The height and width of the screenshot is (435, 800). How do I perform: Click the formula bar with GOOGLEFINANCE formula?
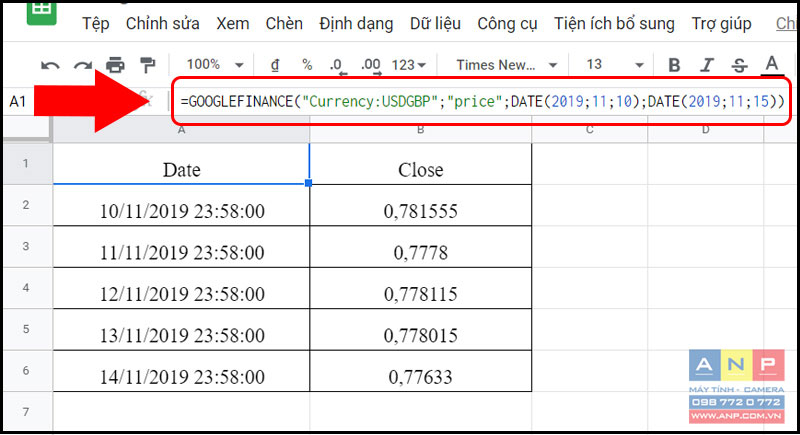482,101
